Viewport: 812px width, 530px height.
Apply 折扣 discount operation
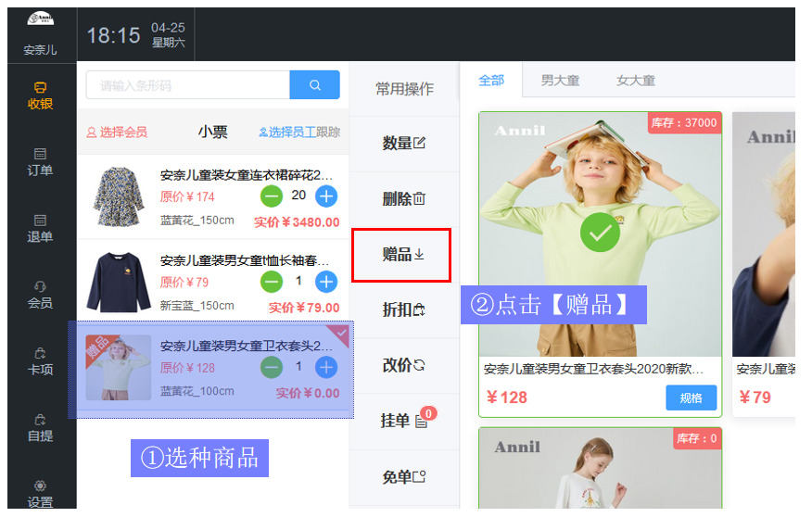(x=403, y=309)
